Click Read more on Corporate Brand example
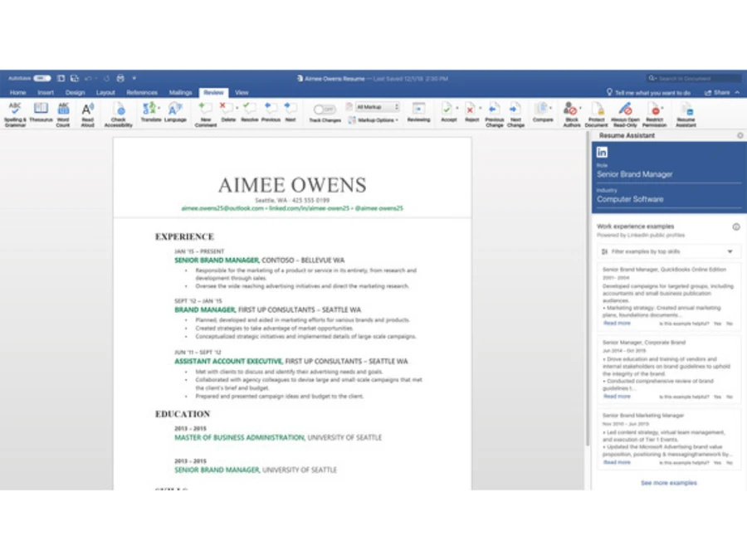 617,397
